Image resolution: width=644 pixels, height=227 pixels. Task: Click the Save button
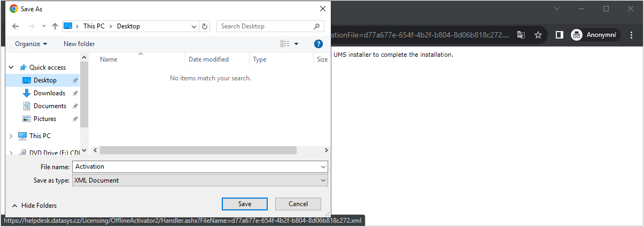tap(244, 204)
